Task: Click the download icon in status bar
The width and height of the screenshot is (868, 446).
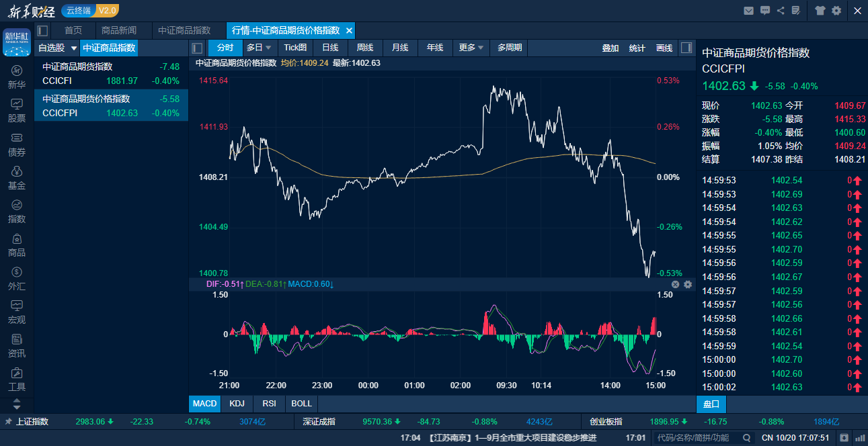Action: tap(844, 438)
